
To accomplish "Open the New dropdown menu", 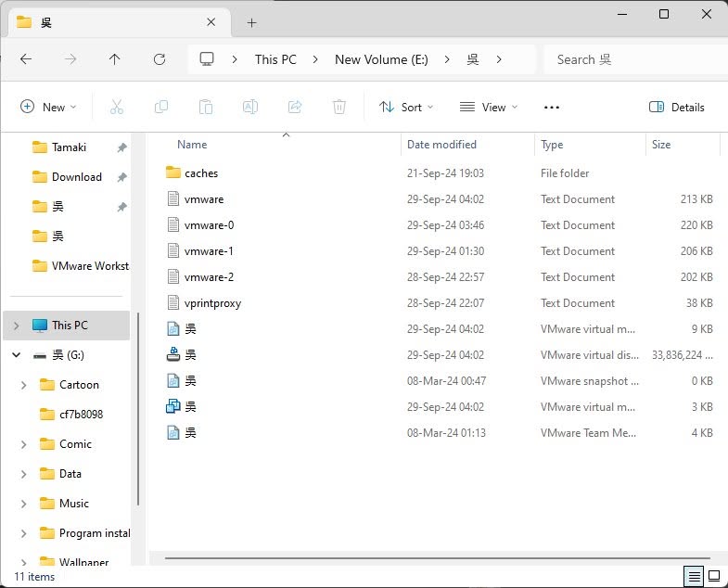I will click(x=48, y=108).
